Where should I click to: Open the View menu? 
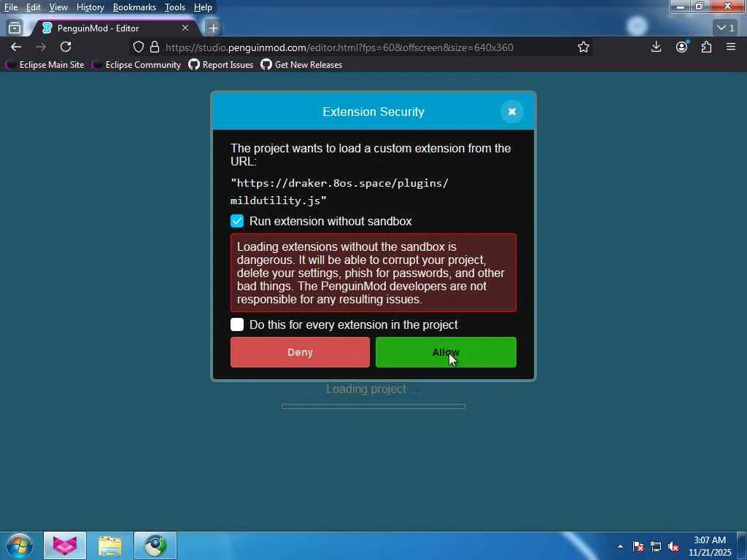point(58,7)
